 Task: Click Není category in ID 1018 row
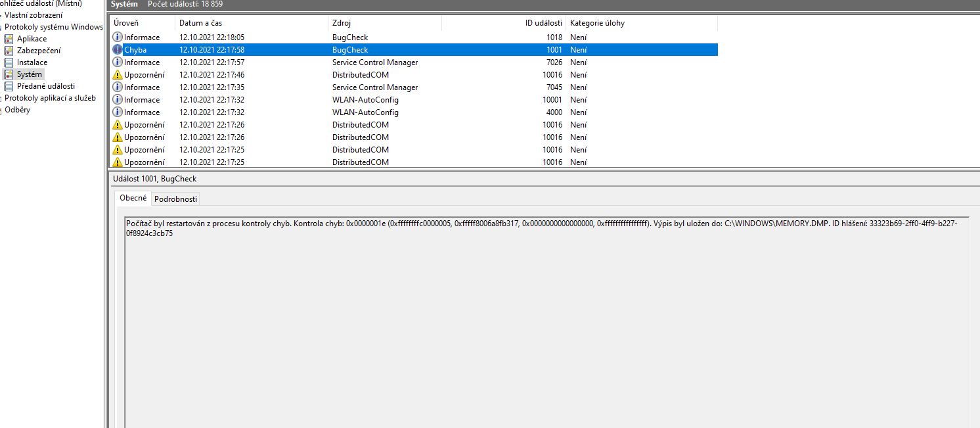pyautogui.click(x=578, y=37)
